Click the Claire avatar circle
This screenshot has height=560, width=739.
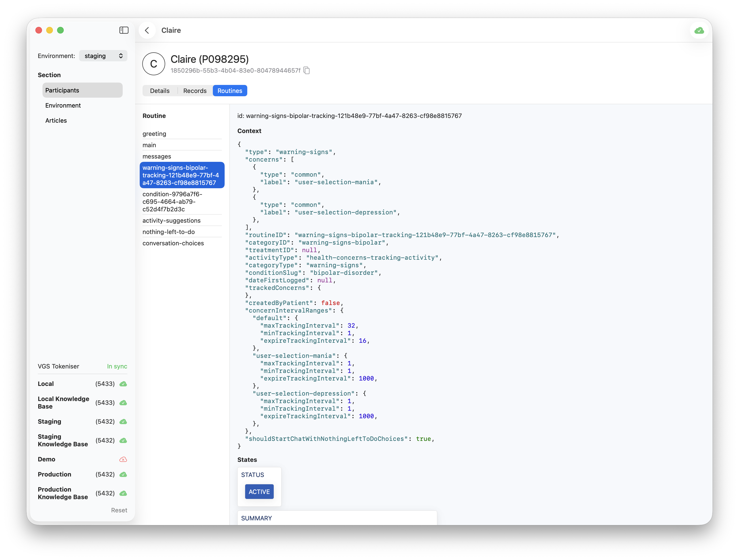tap(154, 64)
